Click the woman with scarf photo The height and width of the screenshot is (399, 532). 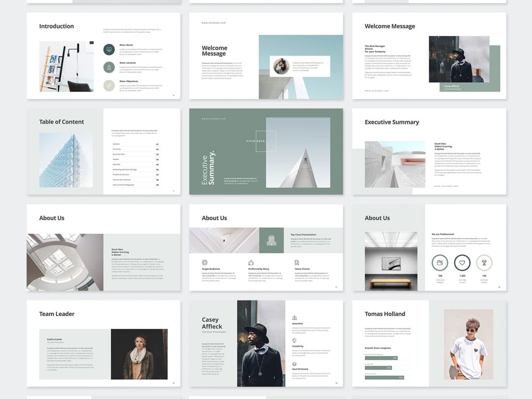[x=139, y=354]
